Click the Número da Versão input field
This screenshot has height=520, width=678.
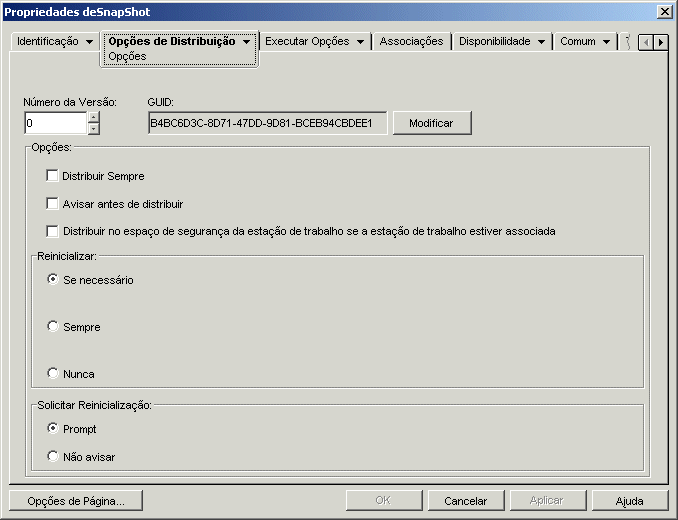56,123
